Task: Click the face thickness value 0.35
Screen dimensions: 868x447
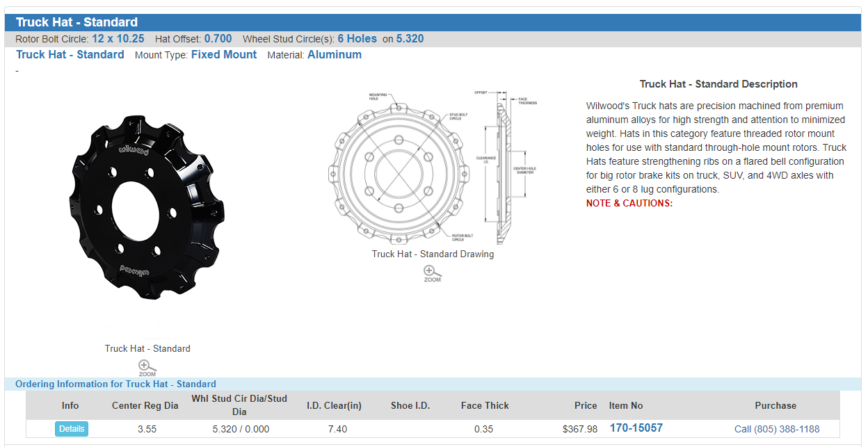Action: click(x=484, y=429)
